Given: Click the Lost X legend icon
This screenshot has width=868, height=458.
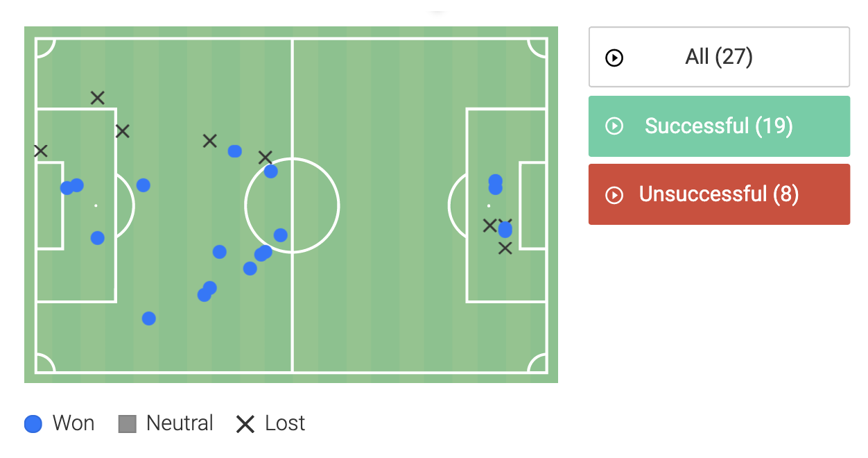Looking at the screenshot, I should pos(245,423).
